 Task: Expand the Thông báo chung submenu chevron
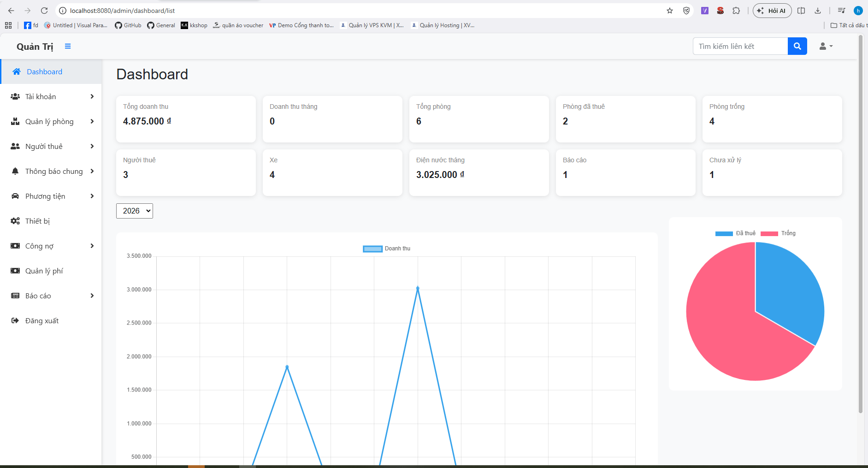tap(92, 171)
